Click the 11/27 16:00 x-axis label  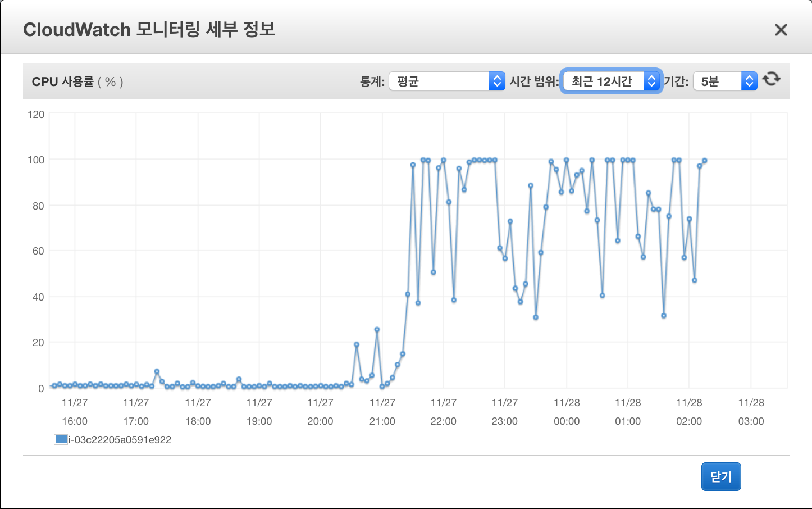click(x=75, y=412)
